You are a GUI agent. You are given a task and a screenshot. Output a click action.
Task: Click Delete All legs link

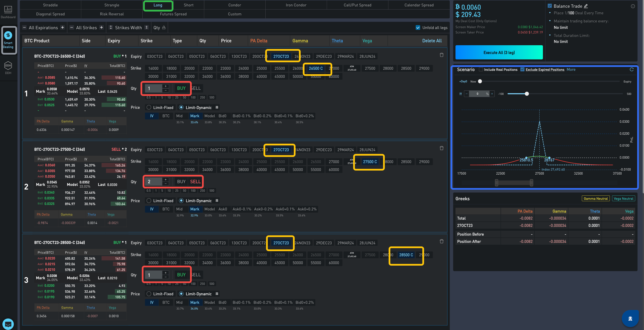pos(432,41)
